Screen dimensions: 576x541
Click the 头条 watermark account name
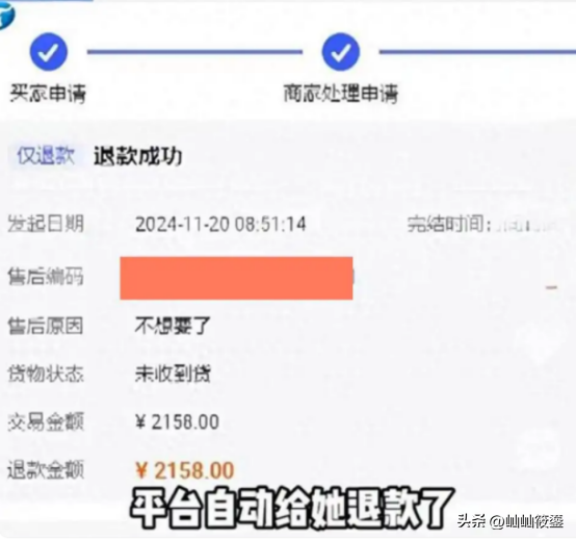click(x=511, y=521)
